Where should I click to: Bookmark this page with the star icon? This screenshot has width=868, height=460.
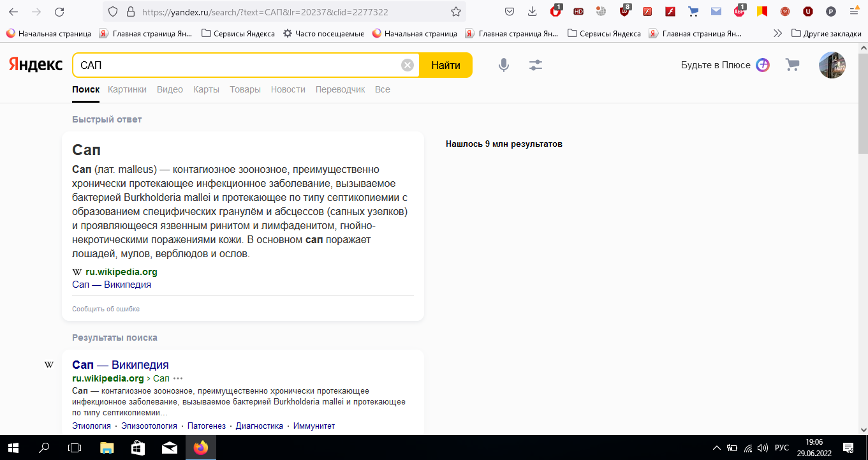click(x=456, y=11)
